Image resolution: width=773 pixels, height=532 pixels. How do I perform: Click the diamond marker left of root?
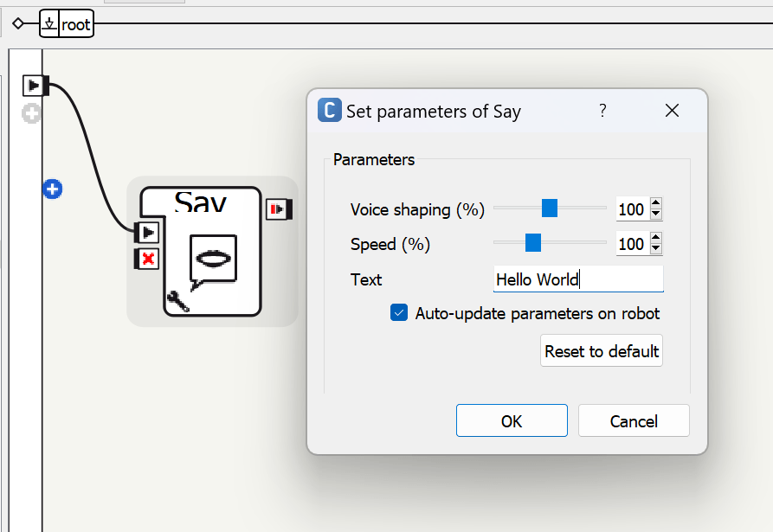18,24
